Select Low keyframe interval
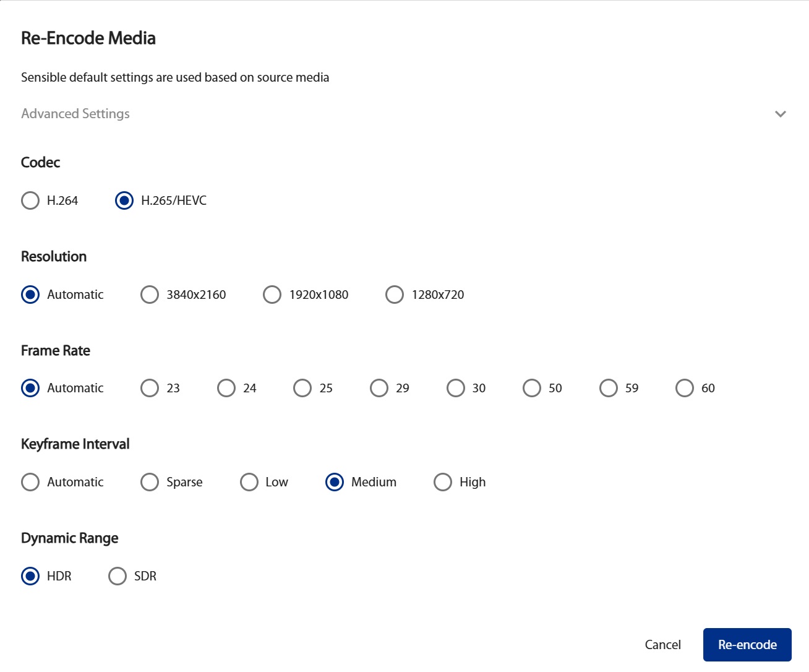809x672 pixels. [249, 482]
